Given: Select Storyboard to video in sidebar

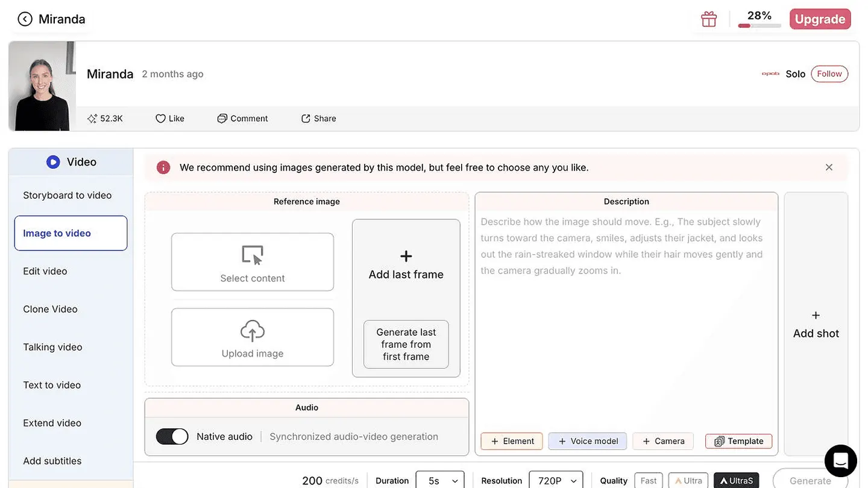Looking at the screenshot, I should tap(68, 195).
